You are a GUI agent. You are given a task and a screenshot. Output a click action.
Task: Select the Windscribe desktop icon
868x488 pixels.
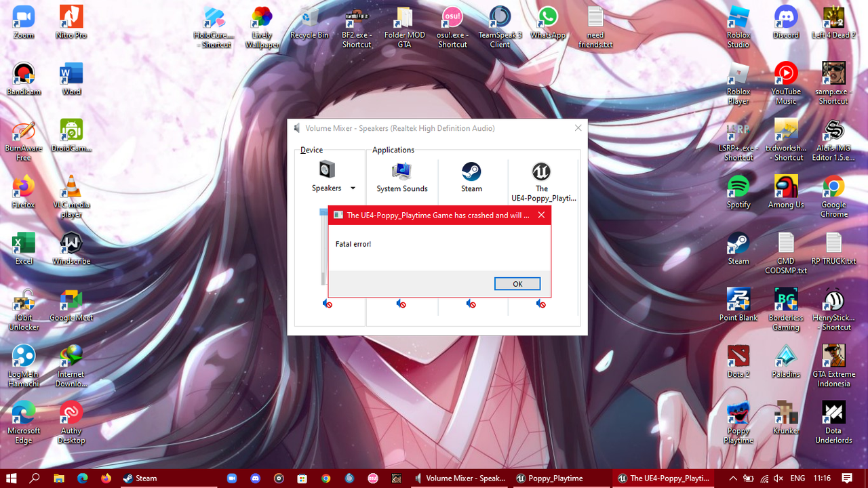point(71,248)
